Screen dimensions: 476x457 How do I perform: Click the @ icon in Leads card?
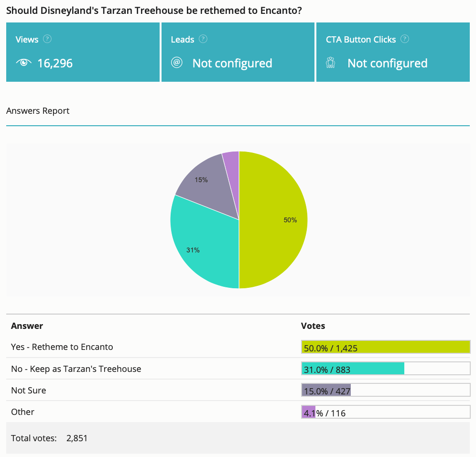pyautogui.click(x=177, y=63)
